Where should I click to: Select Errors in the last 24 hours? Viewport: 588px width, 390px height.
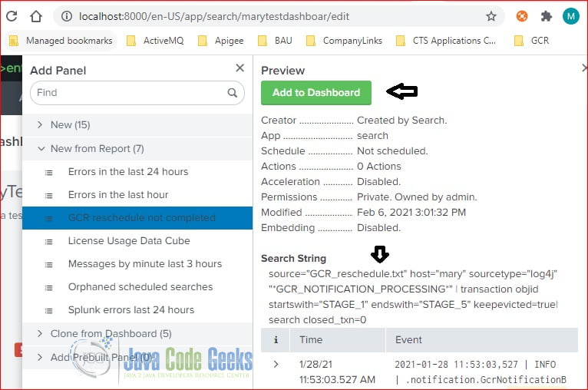pyautogui.click(x=137, y=172)
